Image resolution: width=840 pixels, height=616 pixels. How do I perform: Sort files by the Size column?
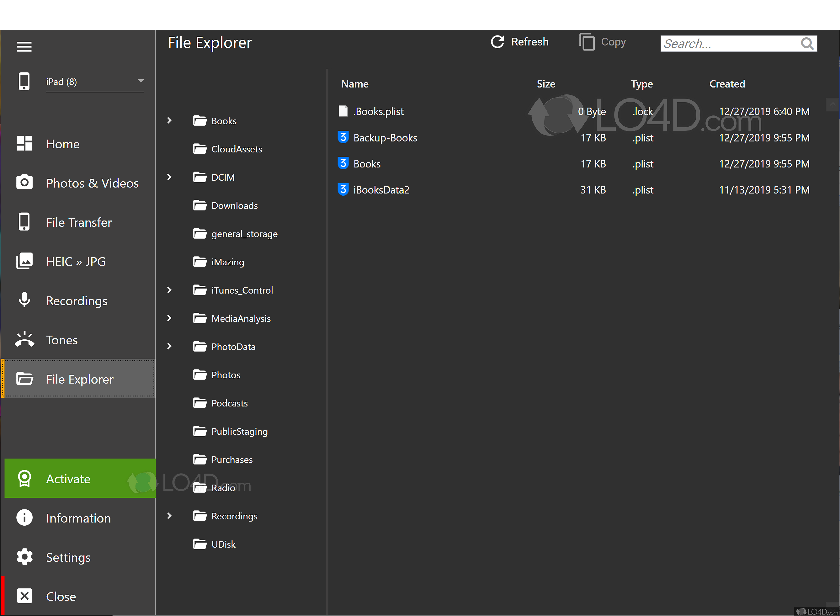(x=546, y=84)
